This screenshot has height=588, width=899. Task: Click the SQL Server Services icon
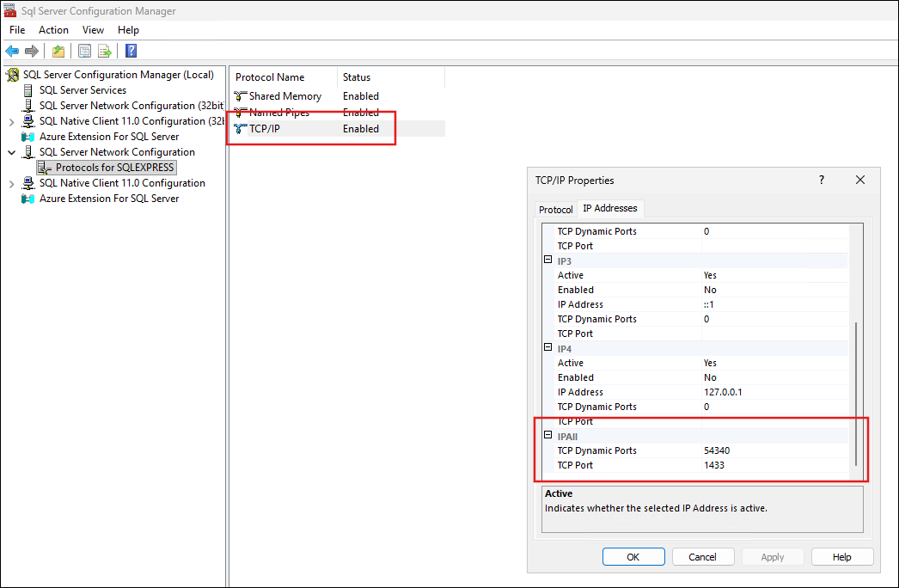click(28, 90)
